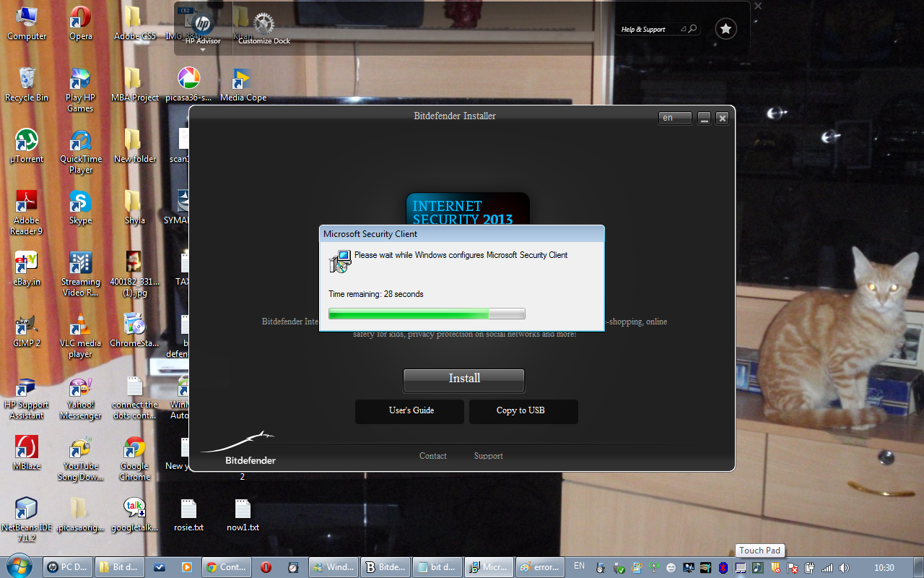
Task: Launch GIMP 2
Action: (27, 331)
